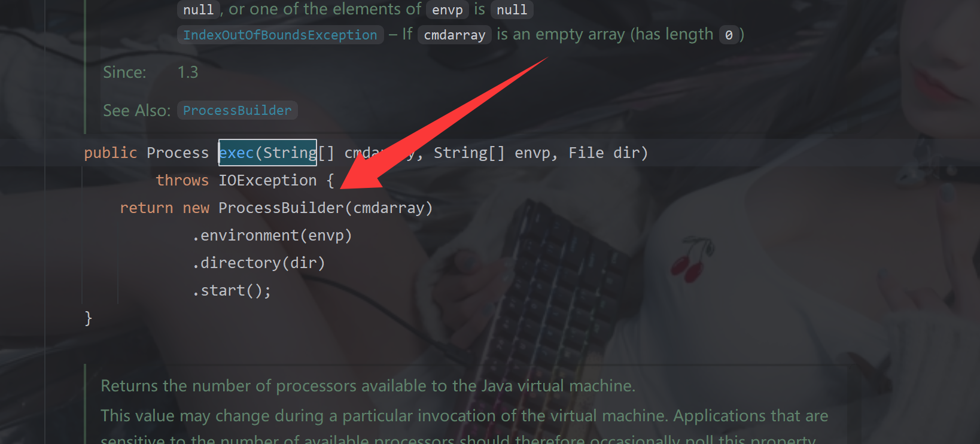Viewport: 980px width, 444px height.
Task: Click the closing brace of exec method
Action: 88,318
